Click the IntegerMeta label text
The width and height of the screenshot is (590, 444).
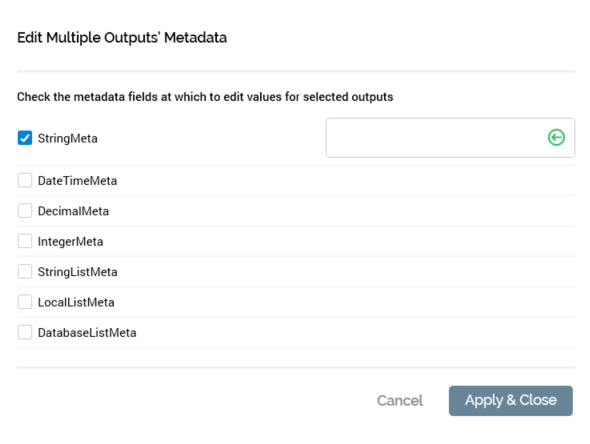[70, 242]
